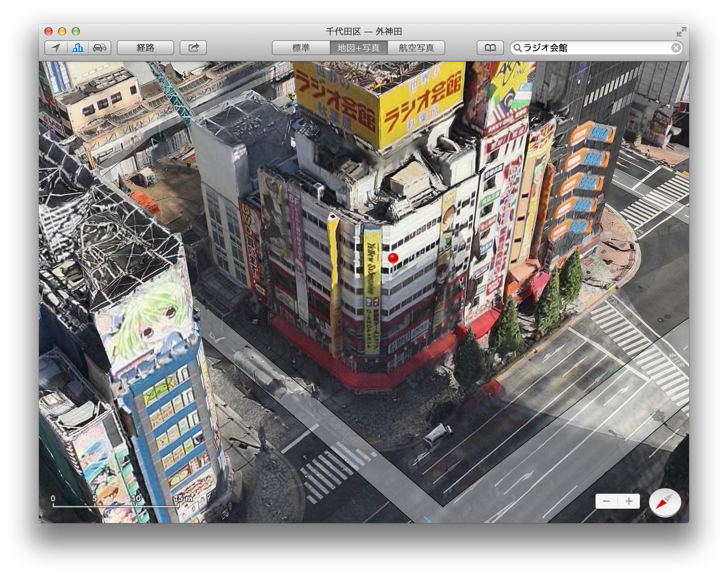Open the 経路 directions panel
The height and width of the screenshot is (577, 728).
(145, 48)
